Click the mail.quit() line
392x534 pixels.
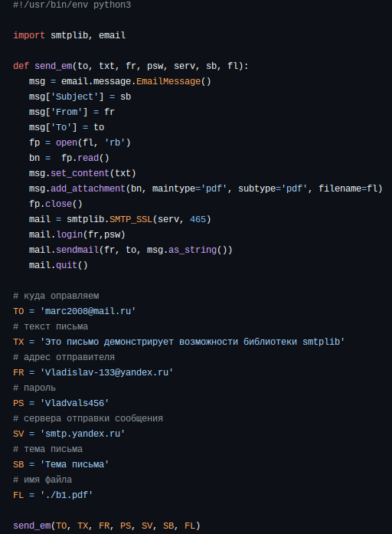[58, 265]
